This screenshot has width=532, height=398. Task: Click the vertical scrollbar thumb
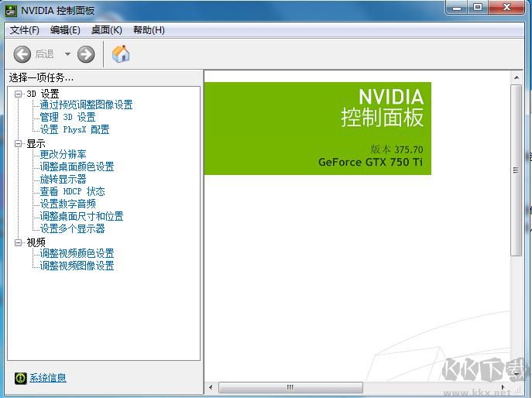[516, 170]
